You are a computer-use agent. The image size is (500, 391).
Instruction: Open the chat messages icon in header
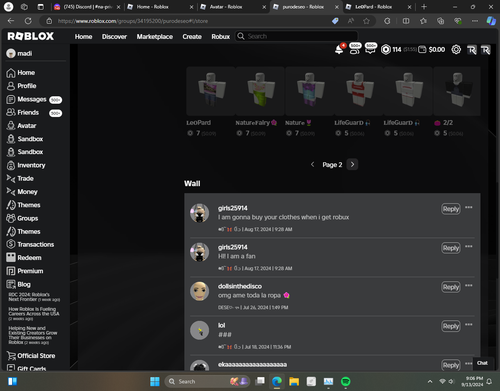point(370,49)
